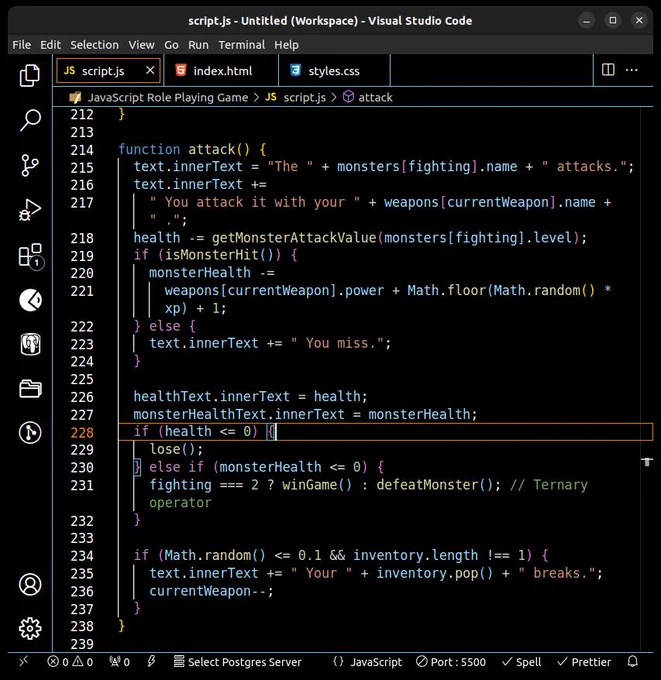This screenshot has height=680, width=661.
Task: Open the PostgreSQL elephant icon view
Action: (x=30, y=344)
